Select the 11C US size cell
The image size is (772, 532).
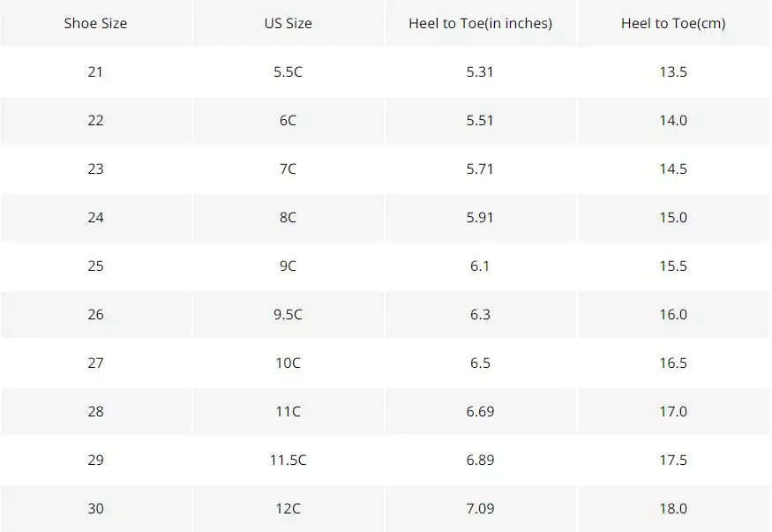coord(288,411)
